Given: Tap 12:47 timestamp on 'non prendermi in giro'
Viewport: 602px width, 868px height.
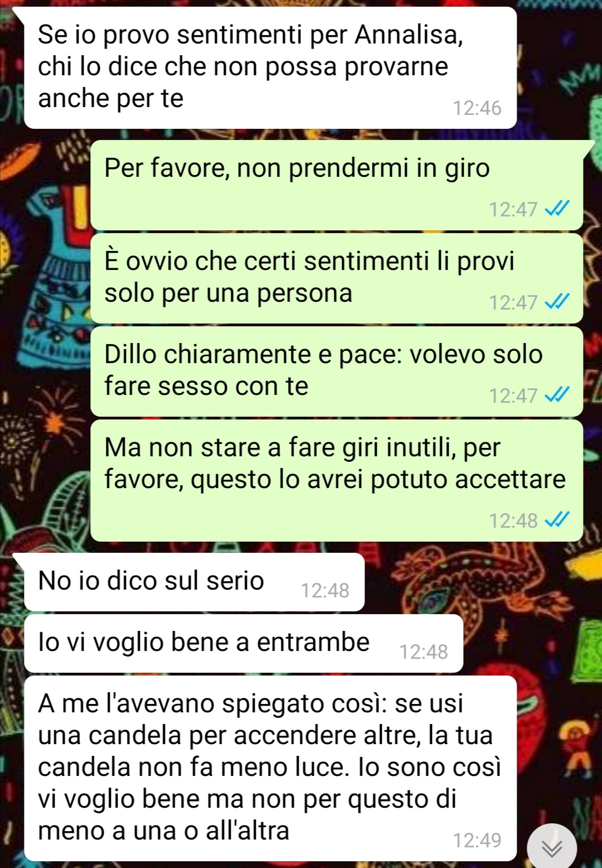Looking at the screenshot, I should pyautogui.click(x=513, y=209).
